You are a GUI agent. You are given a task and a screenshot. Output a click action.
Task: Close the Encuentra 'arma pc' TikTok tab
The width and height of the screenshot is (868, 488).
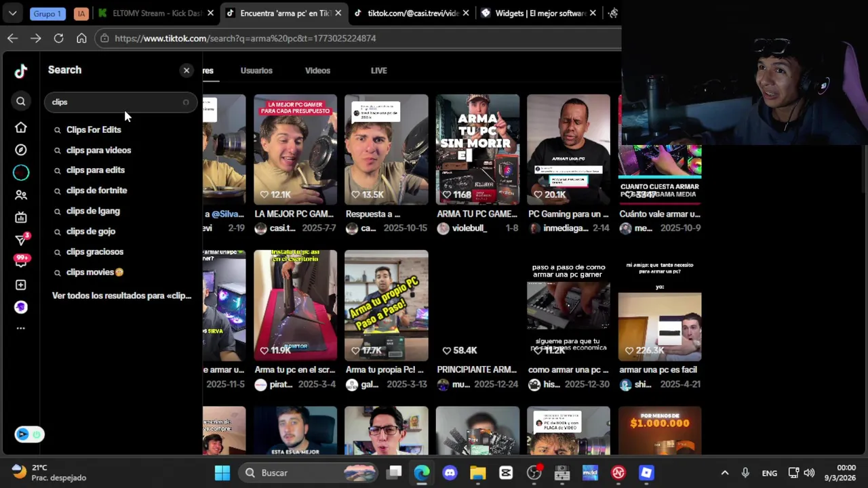[338, 13]
